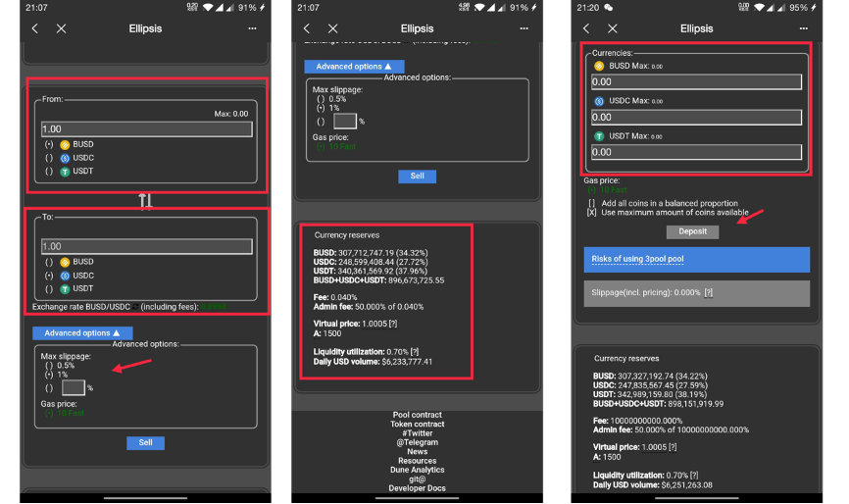
Task: Click the USDT amount input field in Currencies
Action: [x=696, y=152]
